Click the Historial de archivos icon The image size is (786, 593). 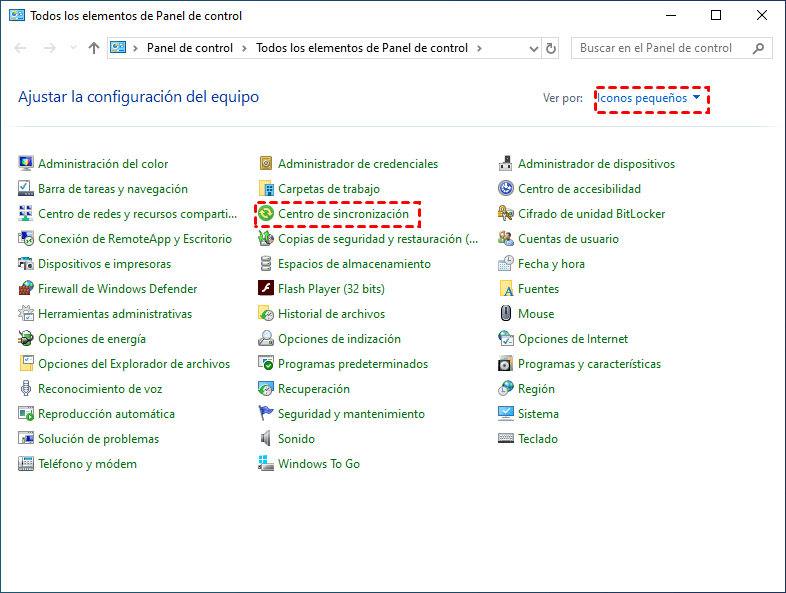266,314
